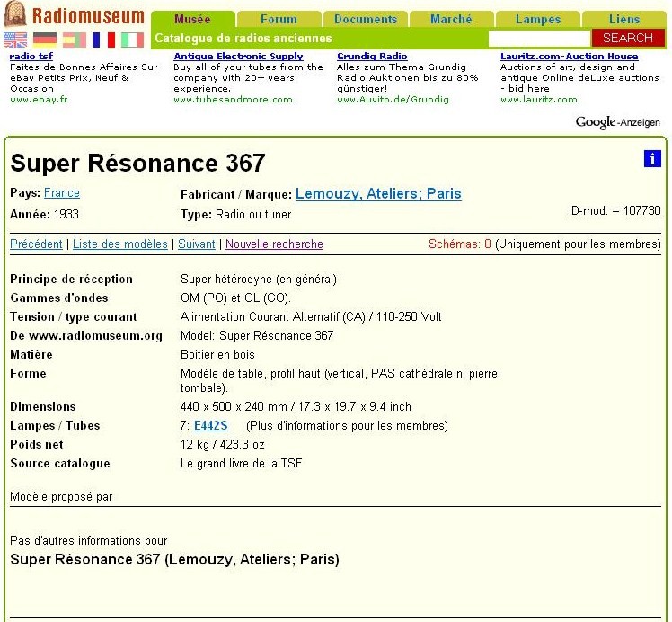
Task: Open the radio tsf ad link
Action: 31,56
